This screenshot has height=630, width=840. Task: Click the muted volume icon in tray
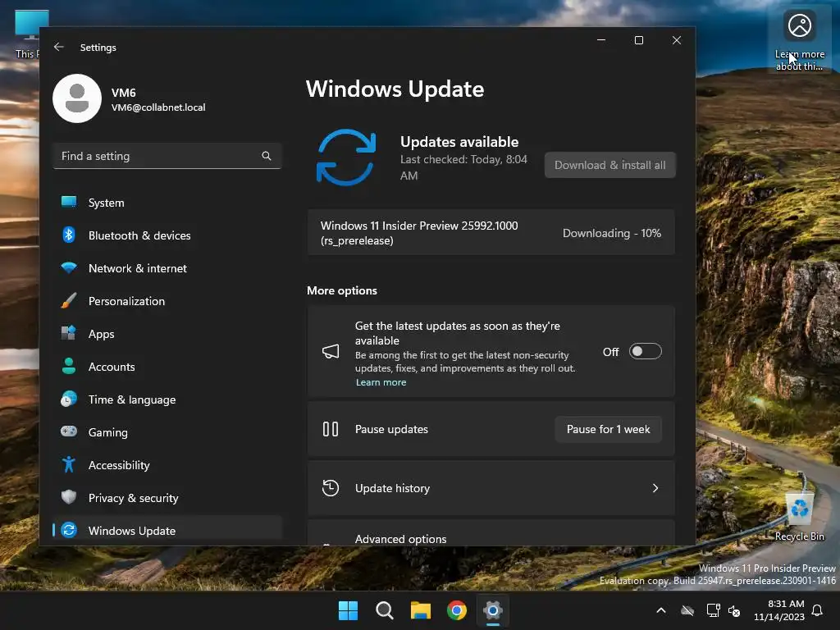[x=734, y=610]
